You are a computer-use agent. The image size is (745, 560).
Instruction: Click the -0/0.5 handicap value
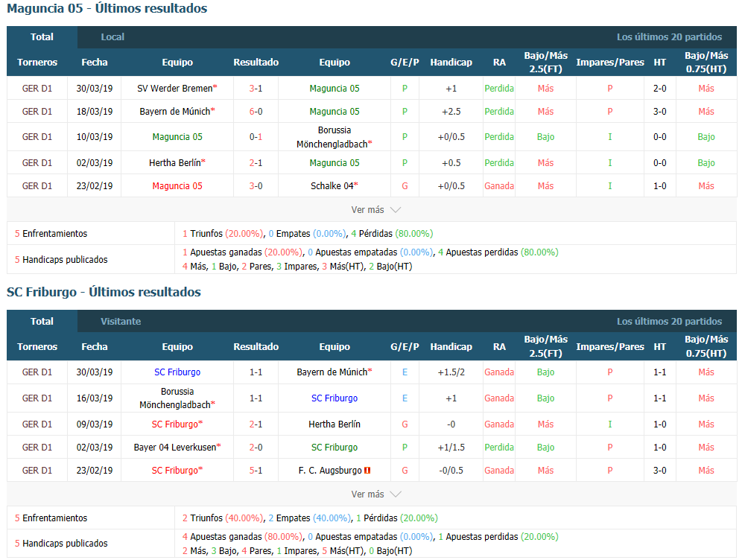click(x=451, y=471)
